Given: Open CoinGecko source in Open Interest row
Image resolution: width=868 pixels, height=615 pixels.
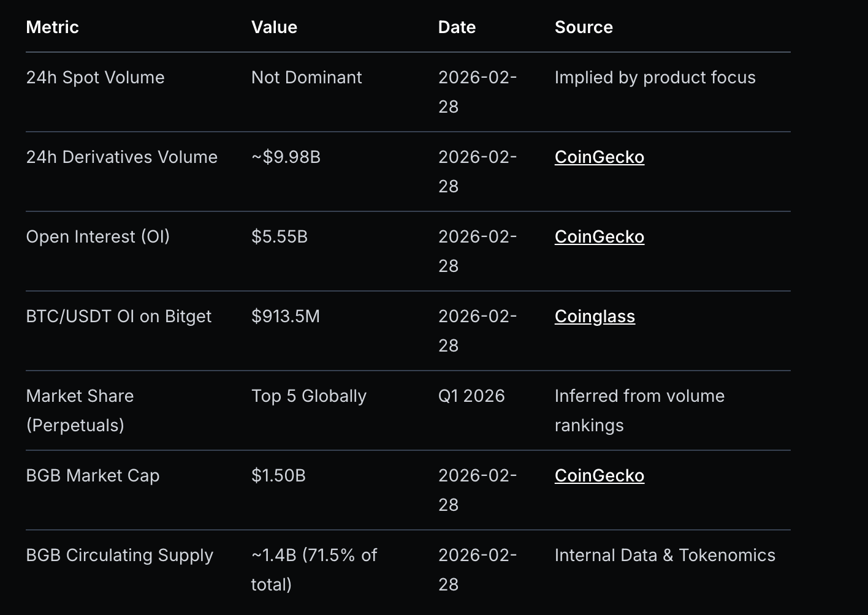Looking at the screenshot, I should click(x=599, y=237).
